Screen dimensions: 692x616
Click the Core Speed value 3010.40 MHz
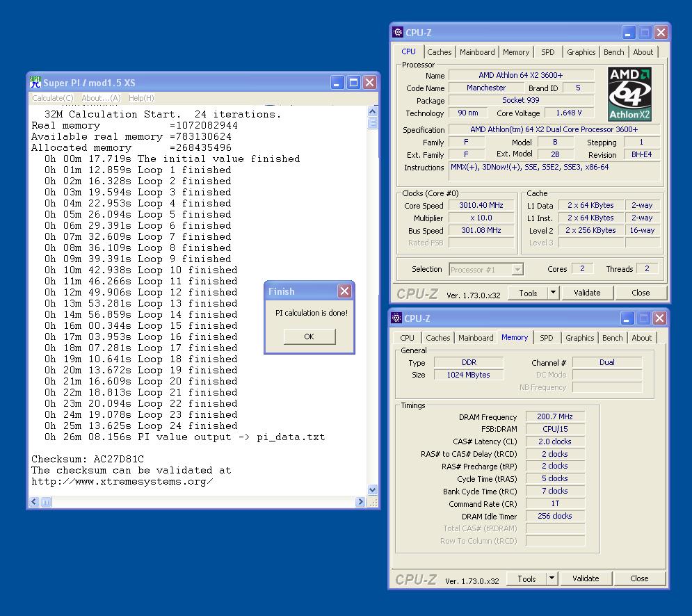pos(481,205)
